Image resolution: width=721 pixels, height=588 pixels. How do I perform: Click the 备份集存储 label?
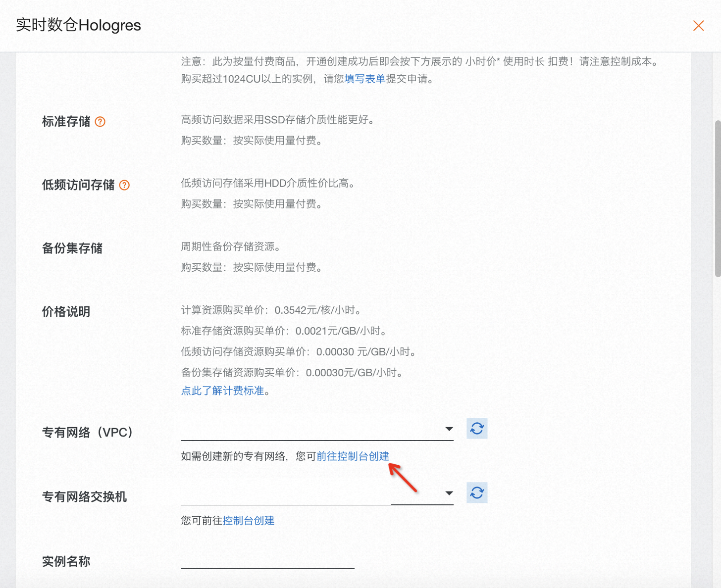pos(72,248)
